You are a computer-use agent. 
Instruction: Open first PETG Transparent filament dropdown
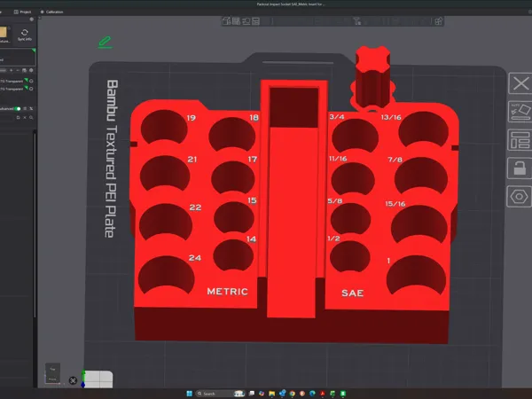point(13,81)
